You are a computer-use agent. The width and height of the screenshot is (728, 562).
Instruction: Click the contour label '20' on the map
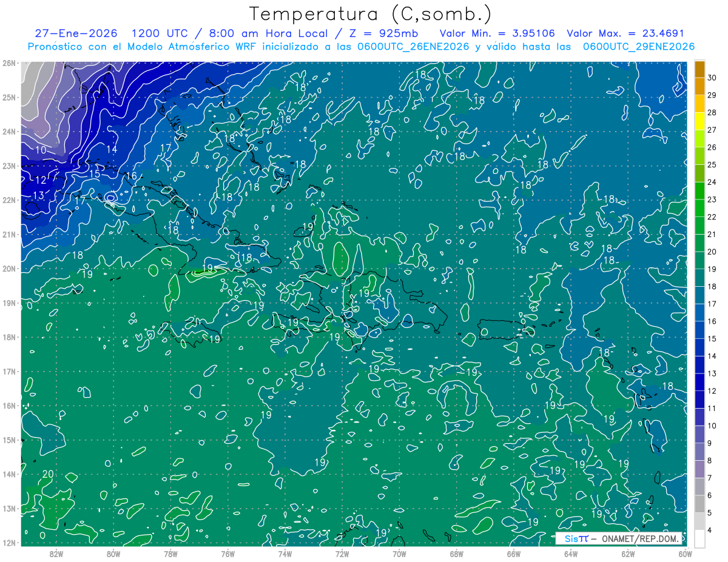48,473
